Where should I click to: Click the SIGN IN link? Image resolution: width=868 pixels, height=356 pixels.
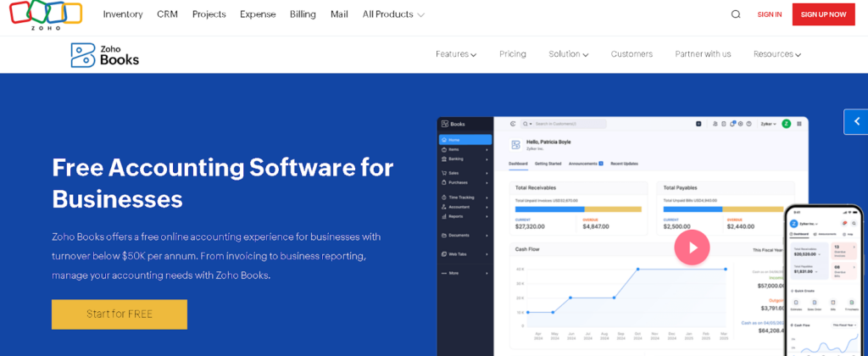(770, 14)
